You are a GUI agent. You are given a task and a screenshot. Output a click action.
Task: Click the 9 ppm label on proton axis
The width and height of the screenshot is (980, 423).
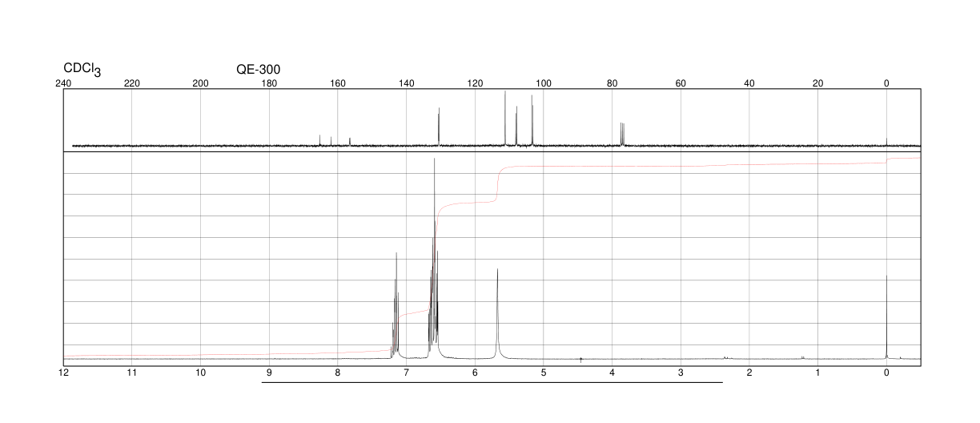point(269,373)
